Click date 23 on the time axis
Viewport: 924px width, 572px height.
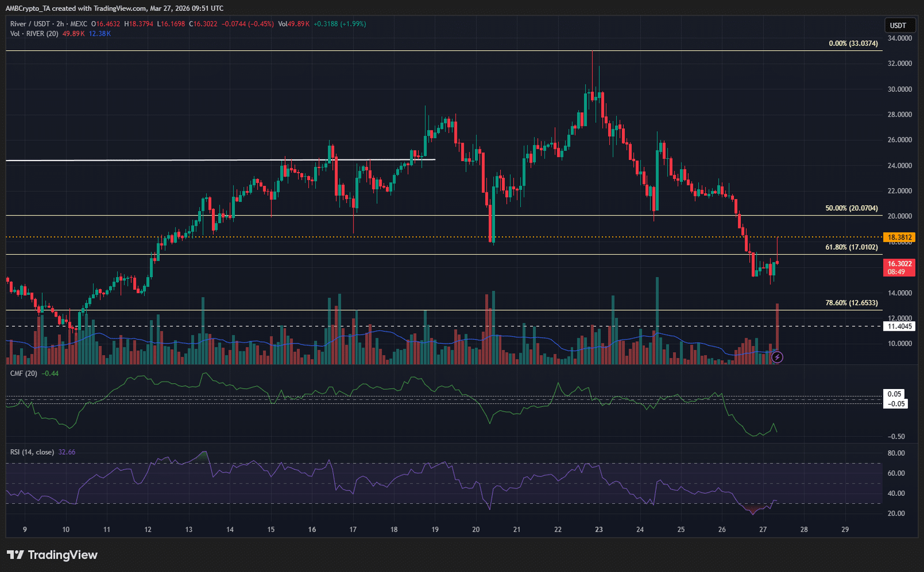pyautogui.click(x=599, y=529)
